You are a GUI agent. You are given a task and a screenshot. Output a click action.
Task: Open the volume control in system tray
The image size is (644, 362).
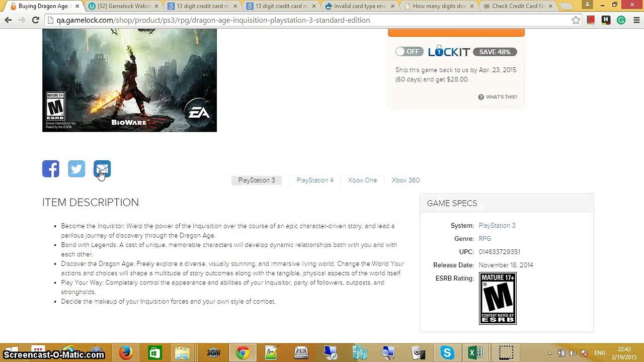click(x=573, y=353)
